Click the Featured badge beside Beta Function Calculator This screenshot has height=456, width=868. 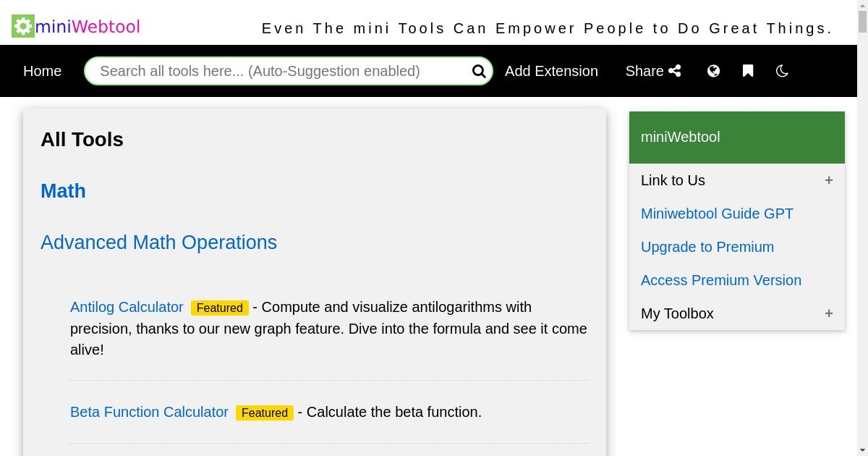pos(265,413)
